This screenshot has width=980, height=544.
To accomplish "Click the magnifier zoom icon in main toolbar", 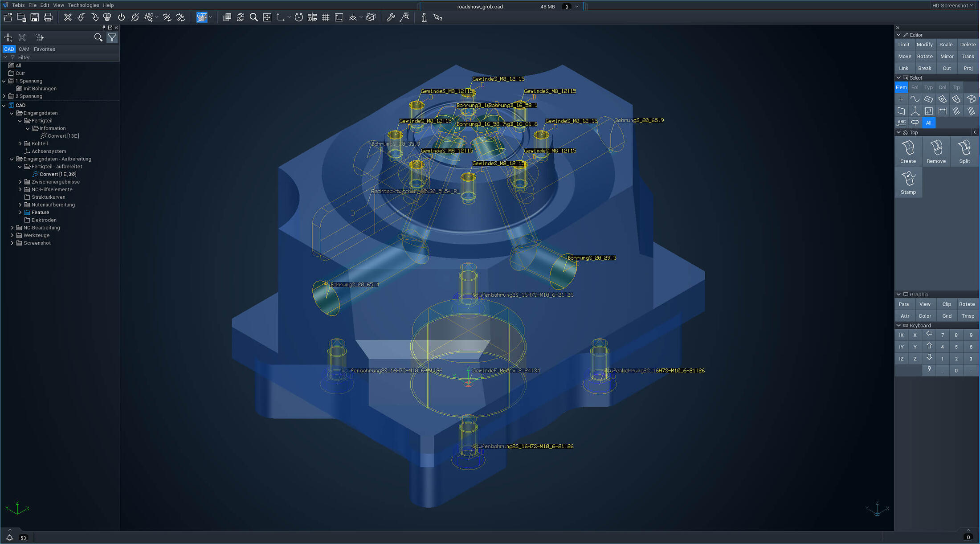I will pyautogui.click(x=254, y=17).
